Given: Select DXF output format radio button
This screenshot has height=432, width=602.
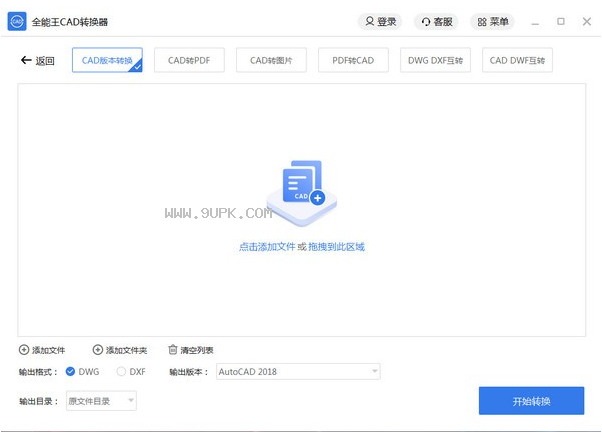Looking at the screenshot, I should (x=121, y=371).
